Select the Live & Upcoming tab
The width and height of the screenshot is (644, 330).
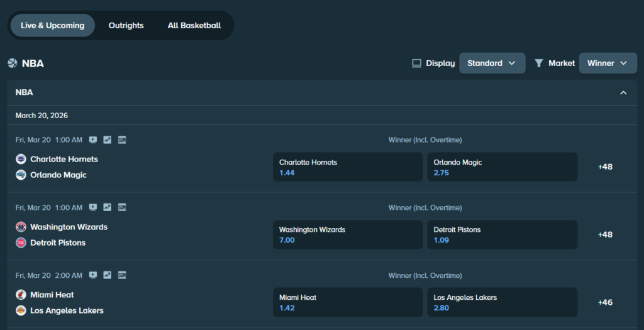(x=52, y=26)
